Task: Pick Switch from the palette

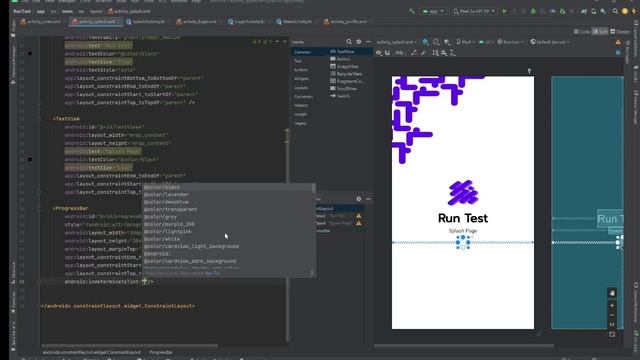Action: pos(340,96)
